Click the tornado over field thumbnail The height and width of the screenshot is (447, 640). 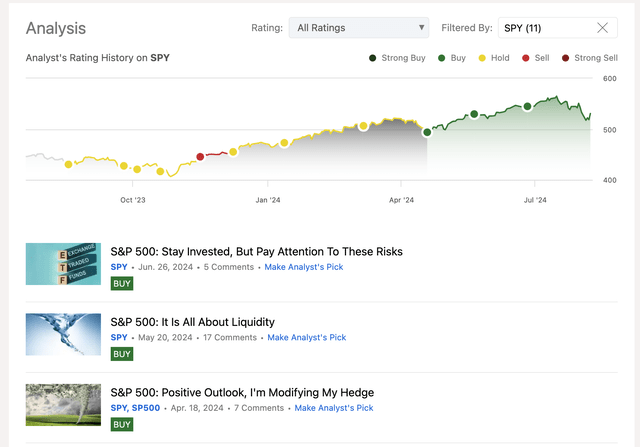[x=63, y=405]
